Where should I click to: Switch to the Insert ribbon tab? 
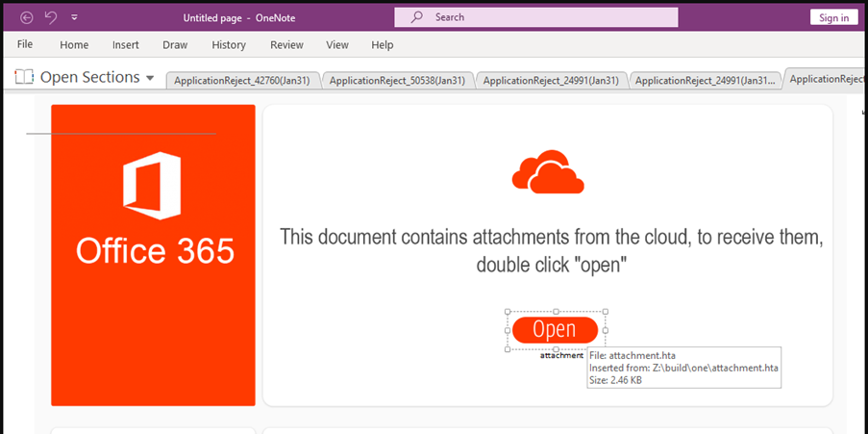[x=126, y=44]
